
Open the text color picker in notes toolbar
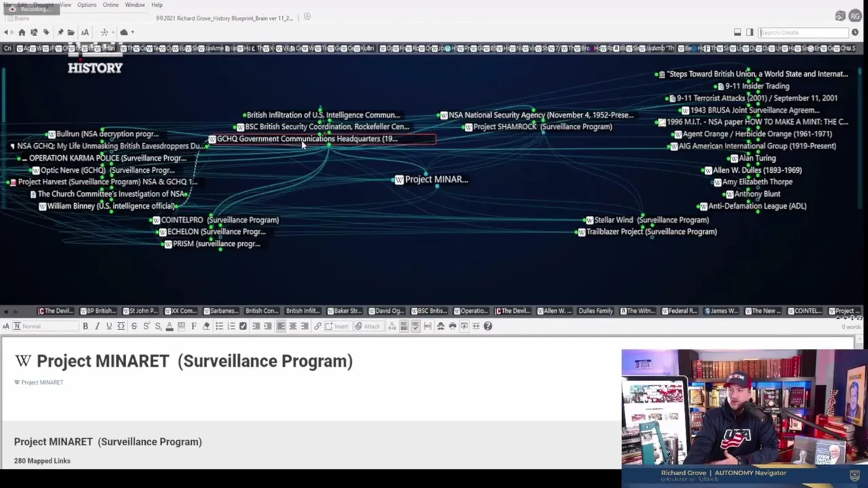[x=170, y=326]
